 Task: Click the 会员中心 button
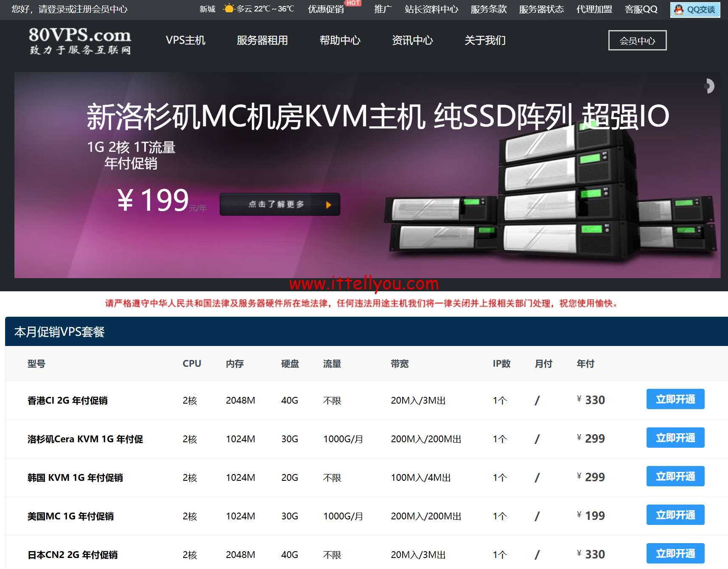coord(637,40)
